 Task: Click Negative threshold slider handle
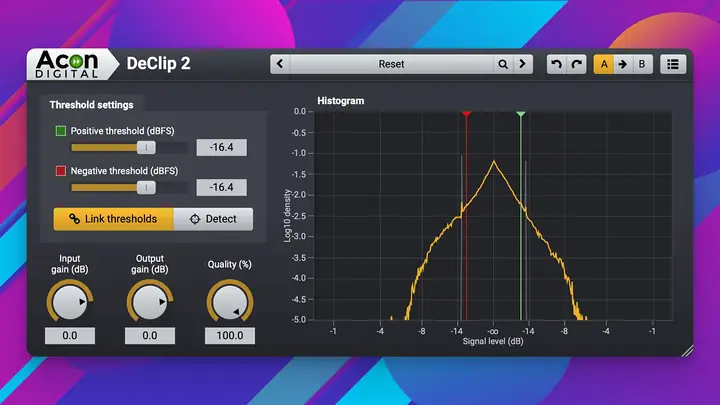click(x=146, y=187)
